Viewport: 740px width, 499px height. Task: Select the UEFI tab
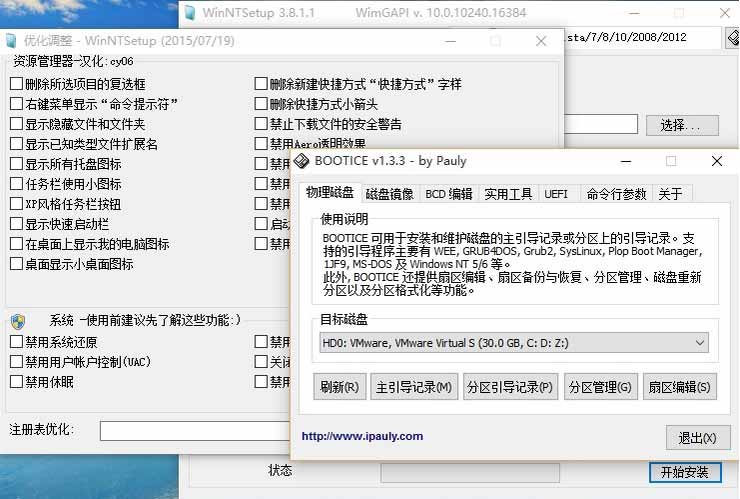tap(556, 194)
